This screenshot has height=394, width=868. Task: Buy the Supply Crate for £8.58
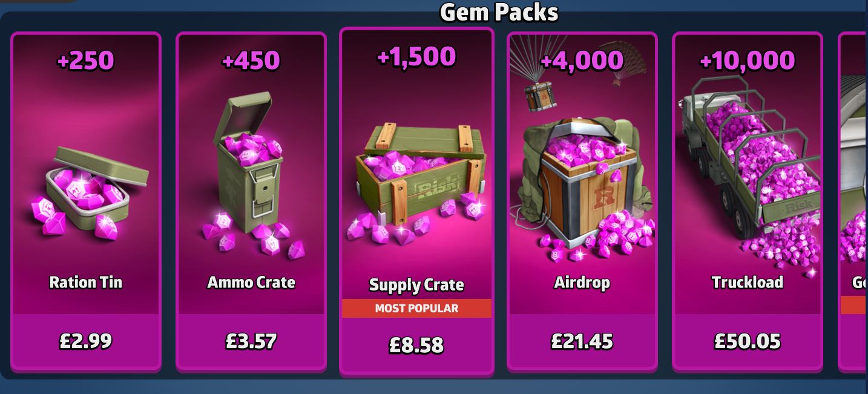(x=416, y=345)
